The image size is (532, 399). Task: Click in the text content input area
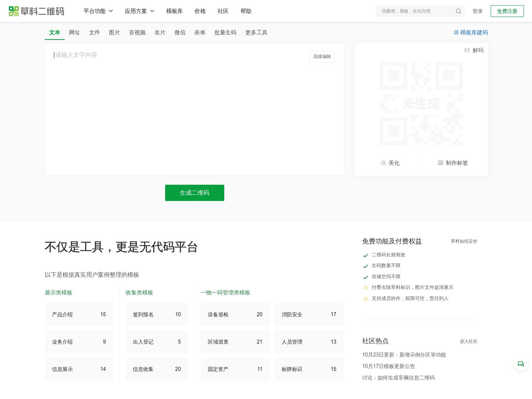[194, 109]
